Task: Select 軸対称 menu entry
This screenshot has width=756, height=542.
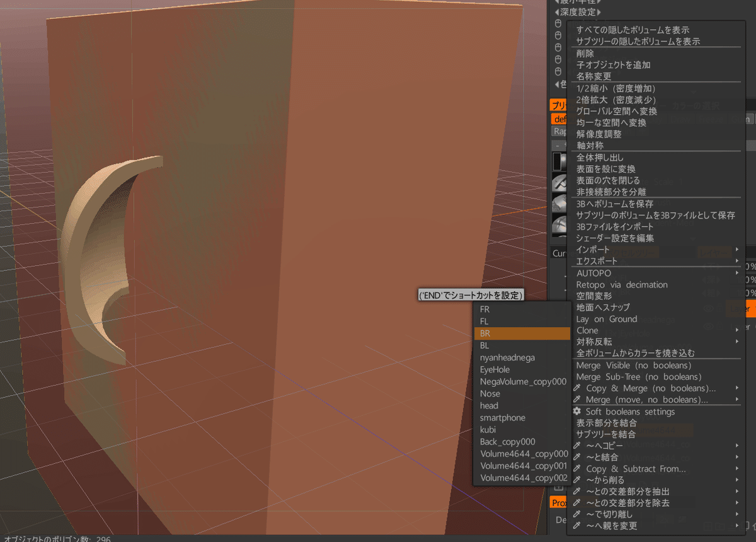Action: pyautogui.click(x=590, y=146)
